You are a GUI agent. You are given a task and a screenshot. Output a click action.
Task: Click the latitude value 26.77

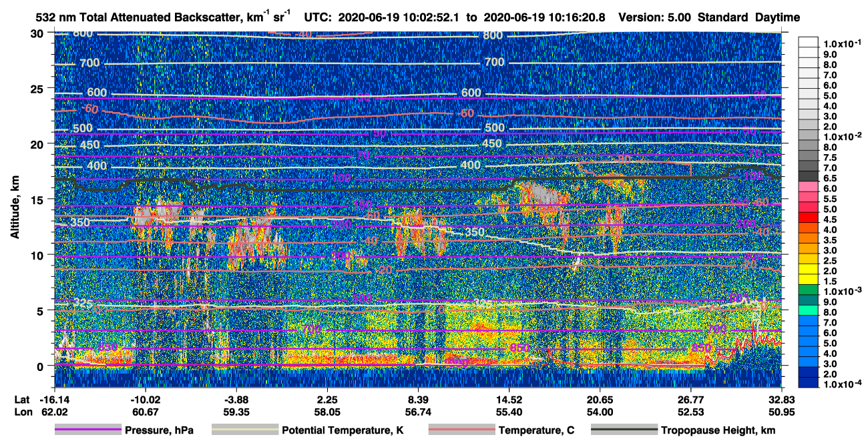point(690,399)
